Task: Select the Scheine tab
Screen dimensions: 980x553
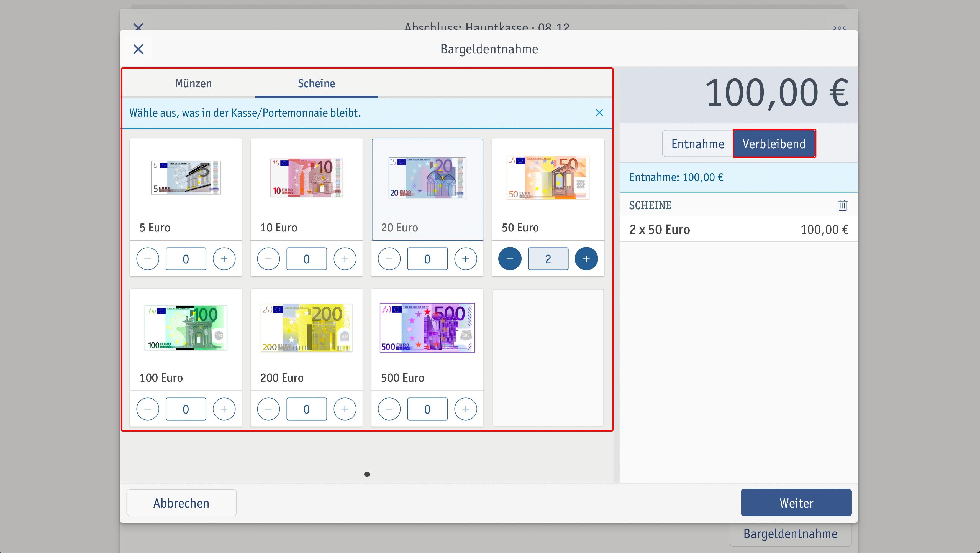Action: click(x=316, y=83)
